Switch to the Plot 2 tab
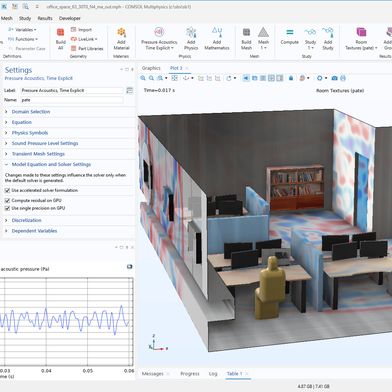Viewport: 392px width, 392px height. coord(176,68)
